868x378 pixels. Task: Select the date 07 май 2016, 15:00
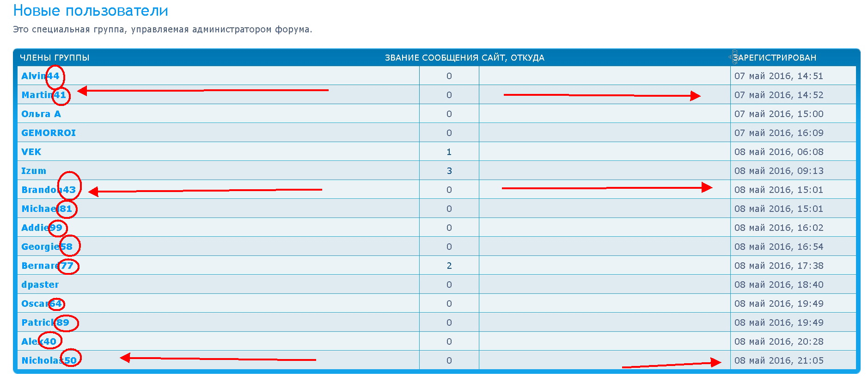(x=779, y=114)
